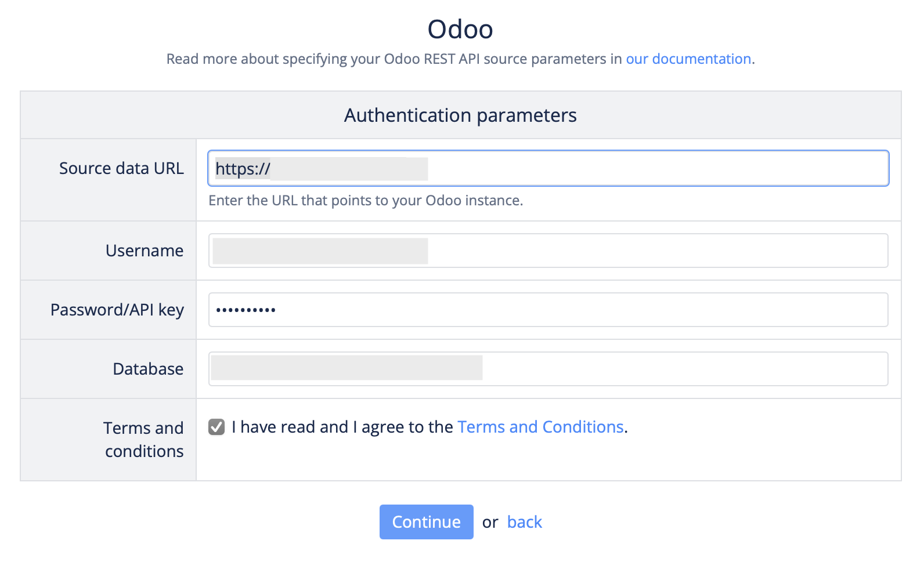Click the 'Odoo' page heading
This screenshot has height=573, width=924.
pyautogui.click(x=460, y=29)
